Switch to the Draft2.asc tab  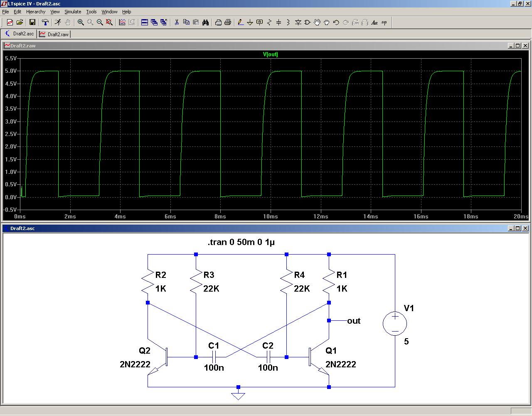point(19,34)
